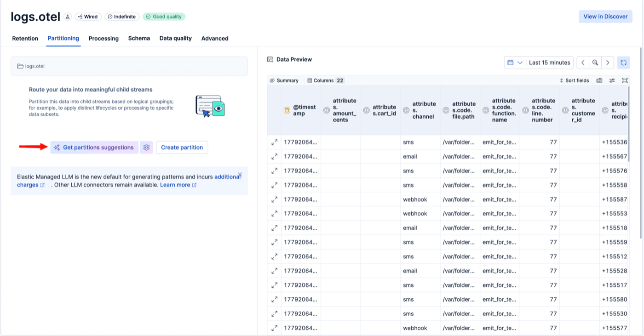Expand the row with recipient +155512
The image size is (644, 336).
pyautogui.click(x=274, y=256)
